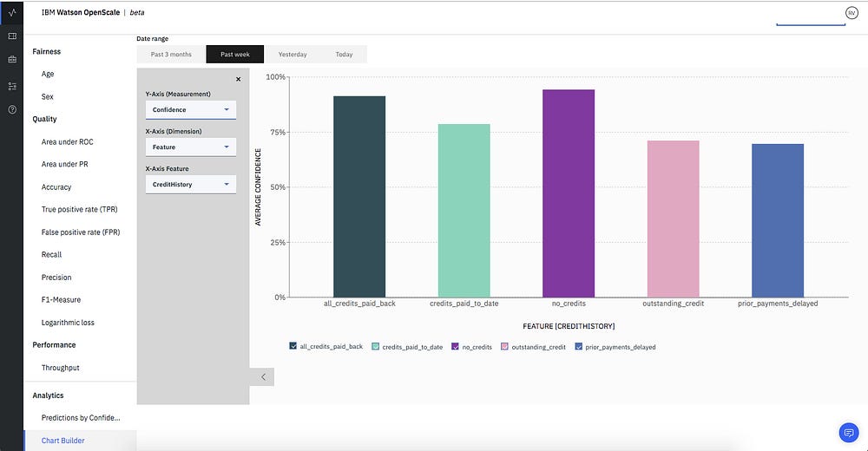This screenshot has width=868, height=451.
Task: Click the prior_payments_delayed blue bar
Action: [x=778, y=220]
